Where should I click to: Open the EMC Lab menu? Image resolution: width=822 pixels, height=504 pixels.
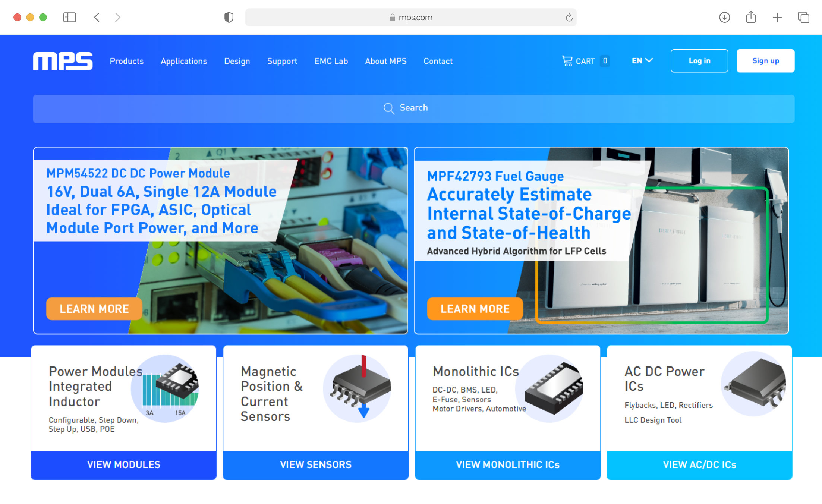(331, 61)
